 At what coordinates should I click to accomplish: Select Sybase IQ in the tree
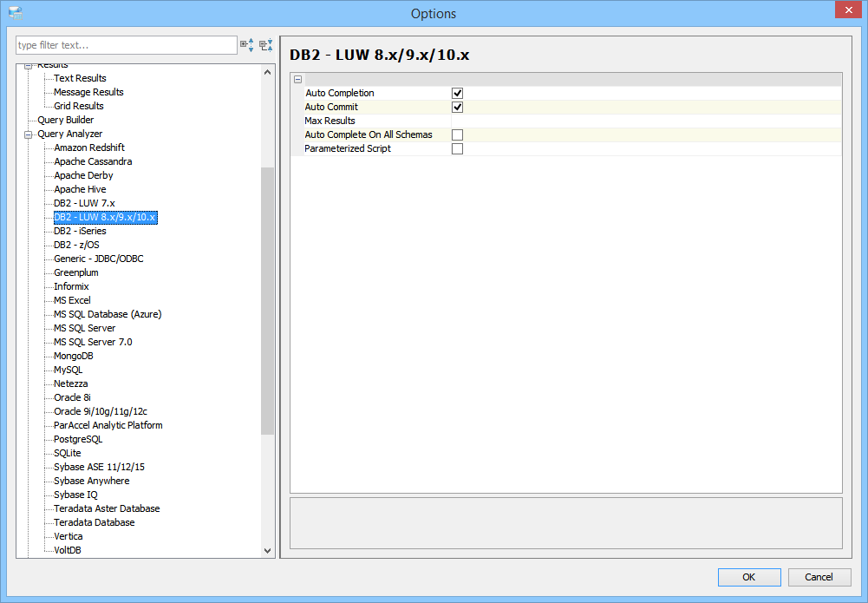pyautogui.click(x=75, y=495)
